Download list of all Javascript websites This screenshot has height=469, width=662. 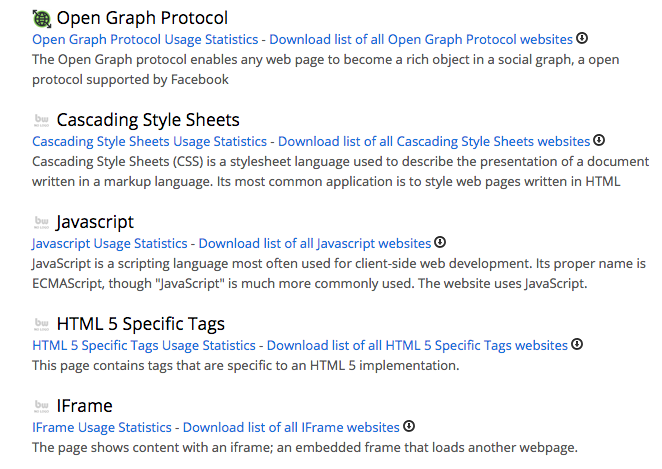[x=315, y=244]
